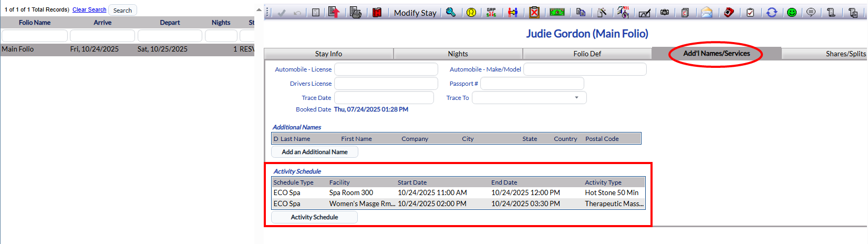Select the Women's Masge Rm activity row

[458, 204]
